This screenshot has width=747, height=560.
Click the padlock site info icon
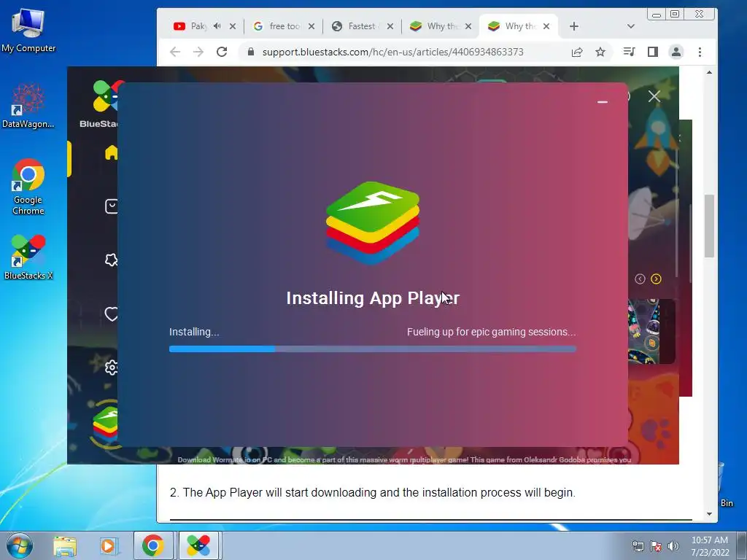pos(251,52)
